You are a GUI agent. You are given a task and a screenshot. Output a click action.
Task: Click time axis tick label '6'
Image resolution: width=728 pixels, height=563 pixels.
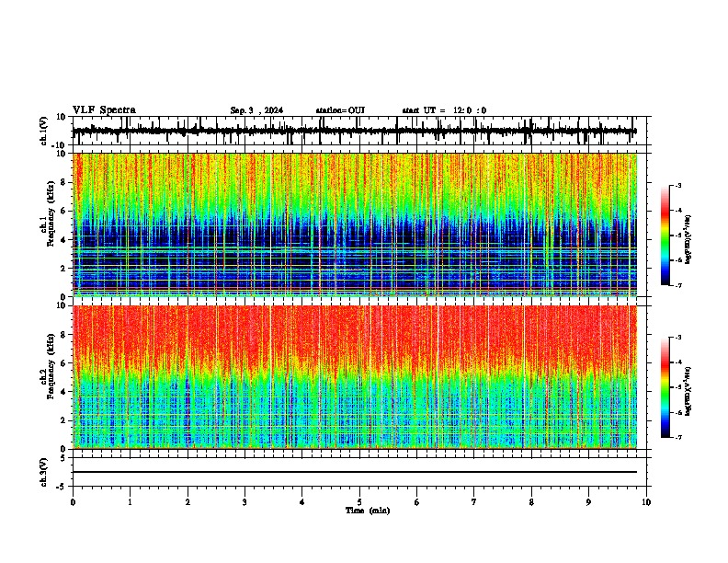(x=417, y=502)
